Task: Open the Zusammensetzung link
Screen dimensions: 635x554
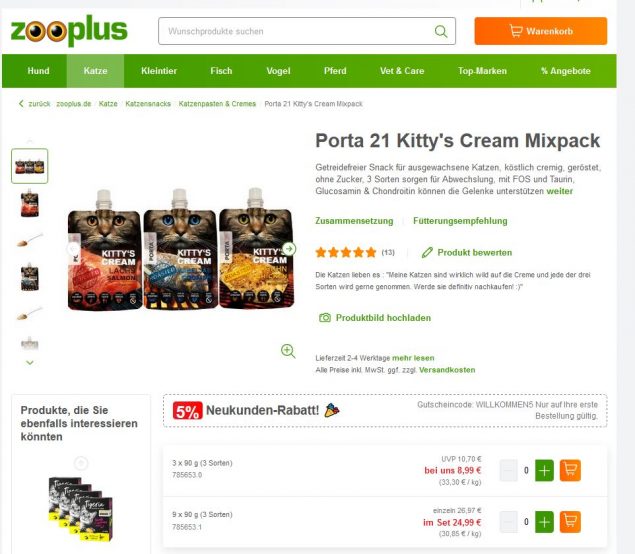Action: point(354,221)
